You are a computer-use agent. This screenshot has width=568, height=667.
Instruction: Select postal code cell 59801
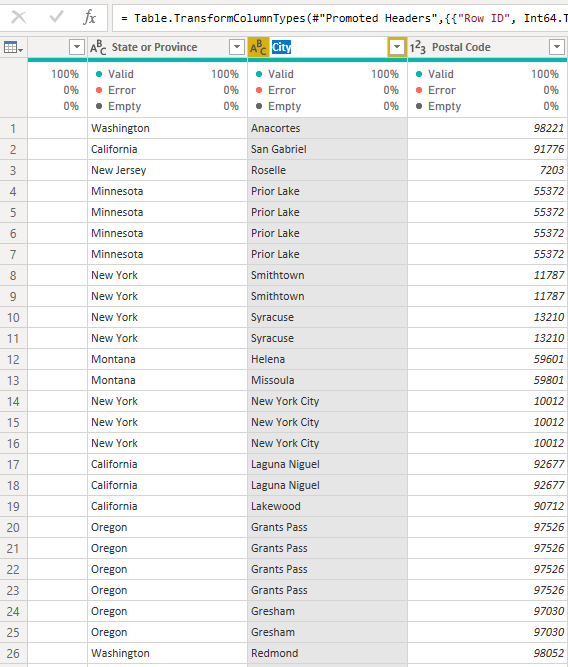click(x=488, y=380)
